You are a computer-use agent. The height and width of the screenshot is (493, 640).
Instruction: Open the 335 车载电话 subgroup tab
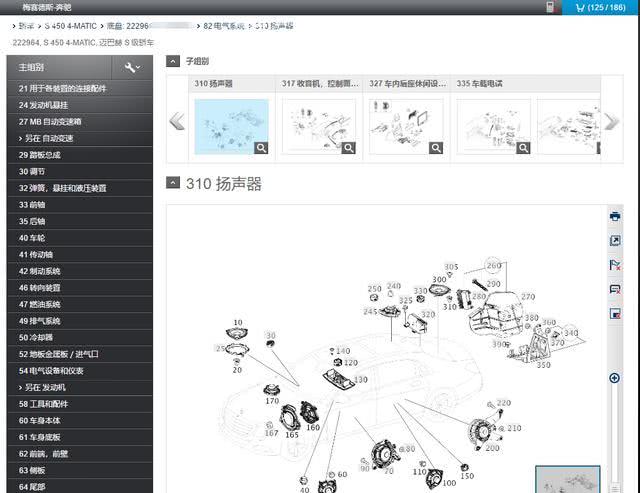click(x=480, y=84)
